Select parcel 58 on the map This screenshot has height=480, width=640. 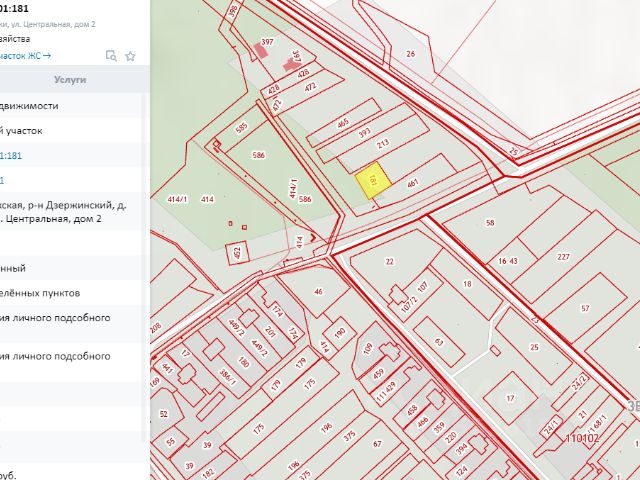[x=489, y=221]
